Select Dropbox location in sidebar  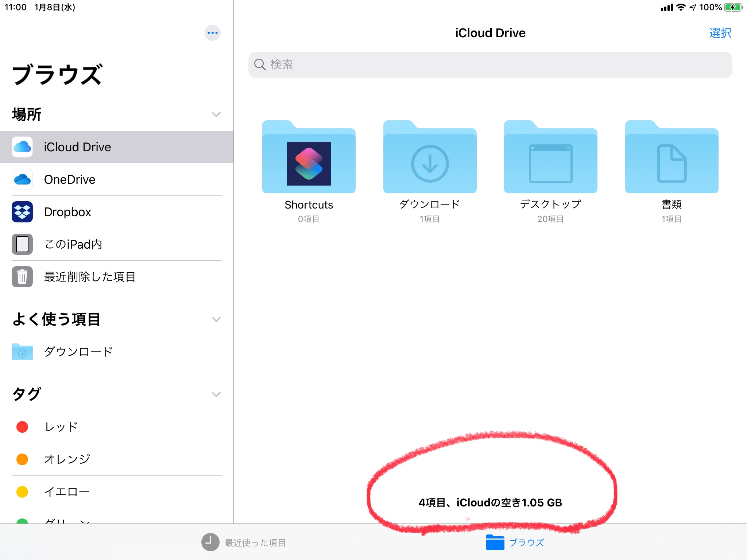pos(67,212)
